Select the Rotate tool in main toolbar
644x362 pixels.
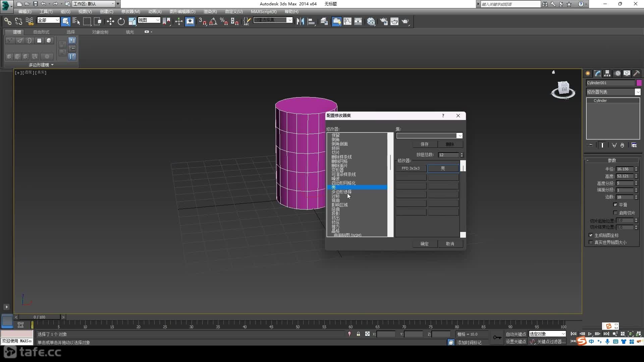pos(121,21)
